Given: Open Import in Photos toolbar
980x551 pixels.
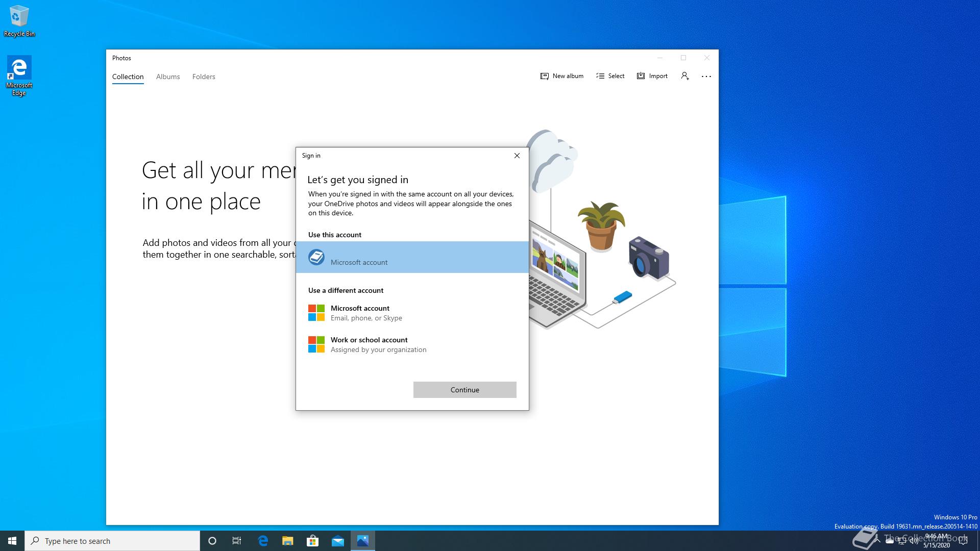Looking at the screenshot, I should coord(652,76).
